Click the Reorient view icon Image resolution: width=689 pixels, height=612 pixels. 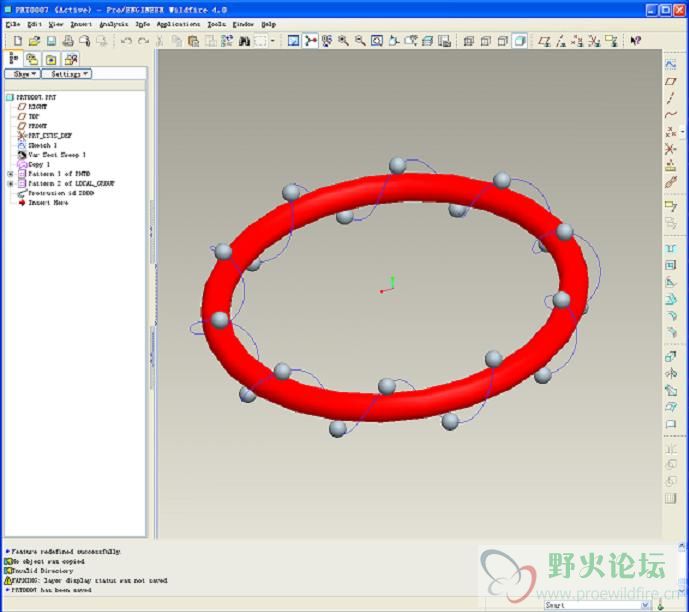click(394, 41)
